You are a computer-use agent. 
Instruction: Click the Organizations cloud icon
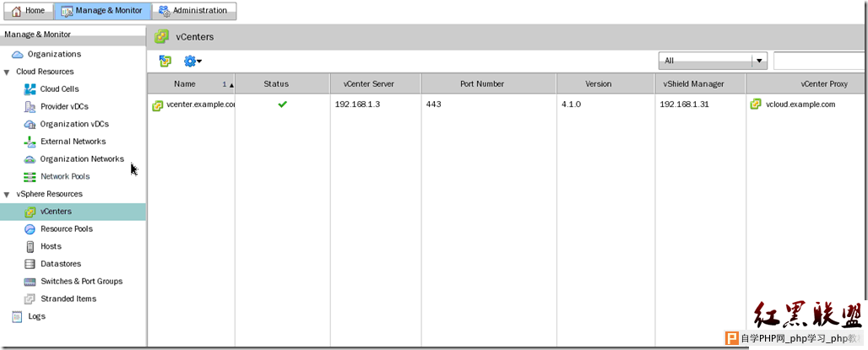click(18, 54)
